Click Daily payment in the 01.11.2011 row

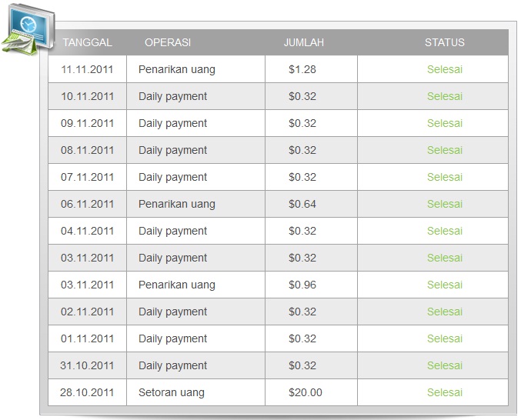[173, 338]
